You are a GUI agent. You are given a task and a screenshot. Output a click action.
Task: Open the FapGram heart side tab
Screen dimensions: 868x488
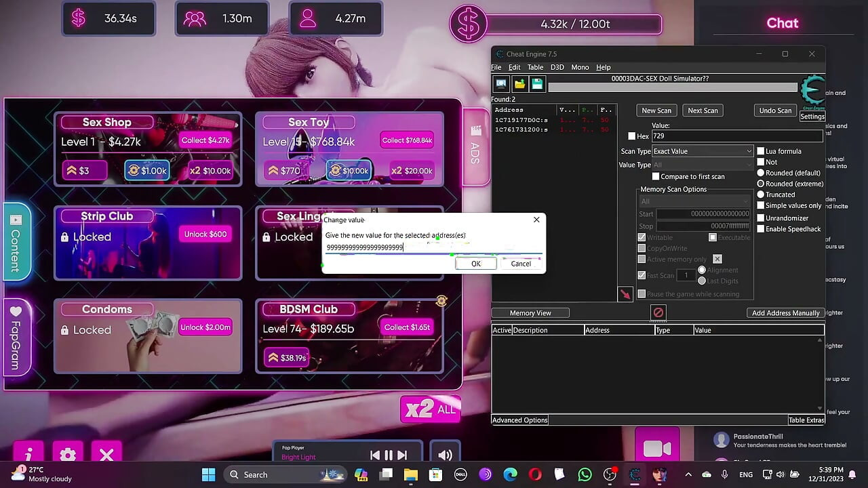pos(16,336)
